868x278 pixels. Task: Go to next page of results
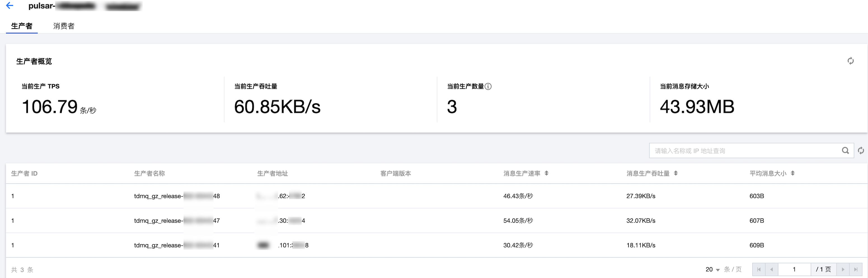click(x=843, y=270)
